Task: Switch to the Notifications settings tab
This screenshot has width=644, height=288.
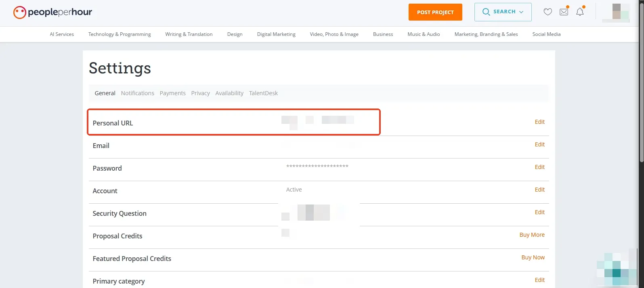Action: tap(137, 93)
